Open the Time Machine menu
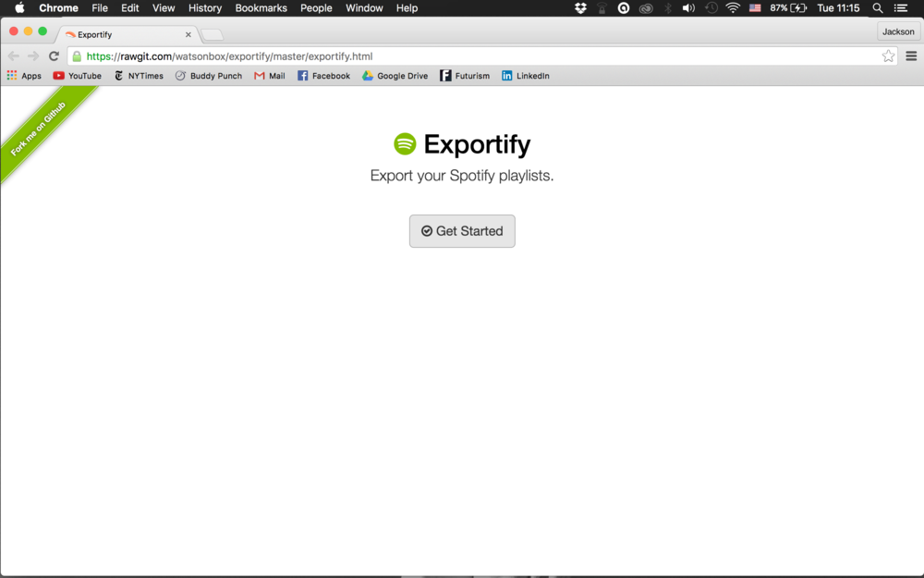Image resolution: width=924 pixels, height=578 pixels. [711, 7]
